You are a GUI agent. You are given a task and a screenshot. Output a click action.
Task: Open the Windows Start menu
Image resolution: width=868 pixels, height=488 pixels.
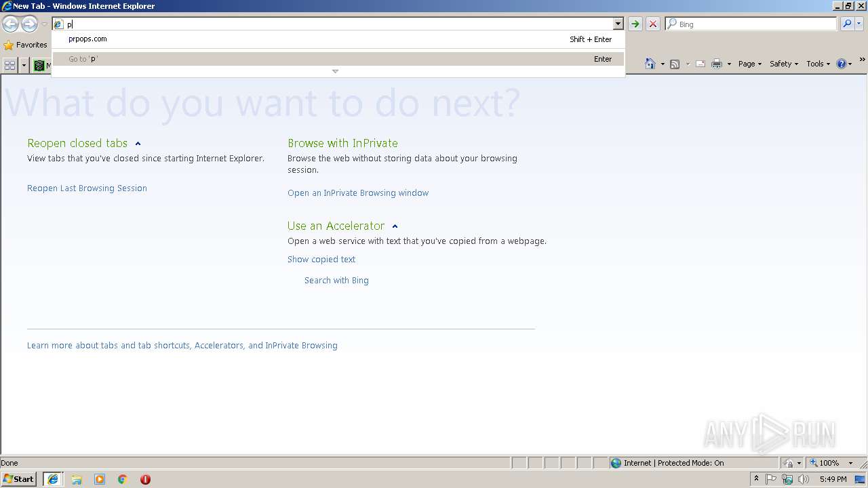pyautogui.click(x=19, y=479)
